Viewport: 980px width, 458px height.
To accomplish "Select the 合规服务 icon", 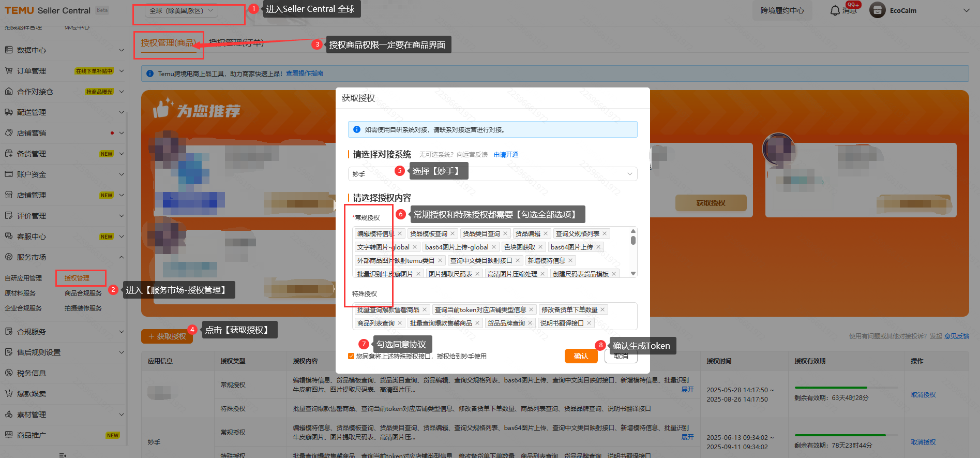I will (9, 332).
